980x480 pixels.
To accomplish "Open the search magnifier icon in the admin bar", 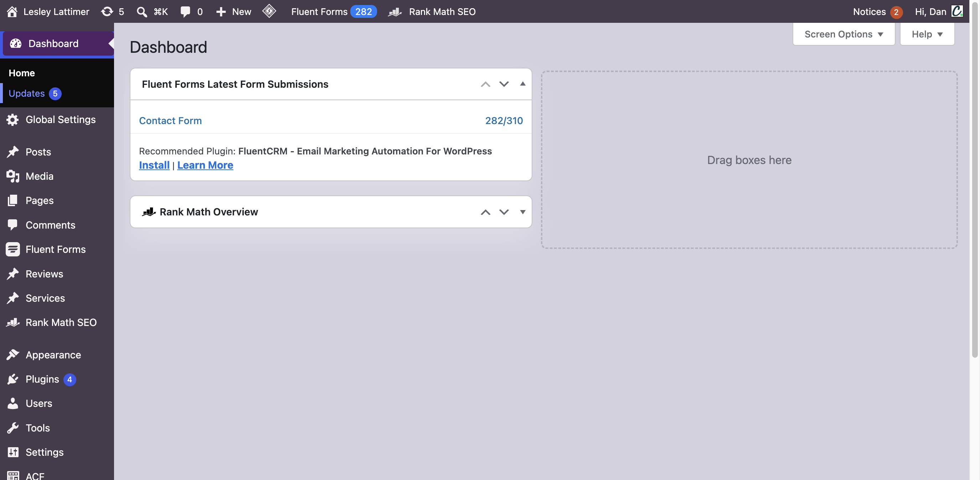I will tap(142, 12).
